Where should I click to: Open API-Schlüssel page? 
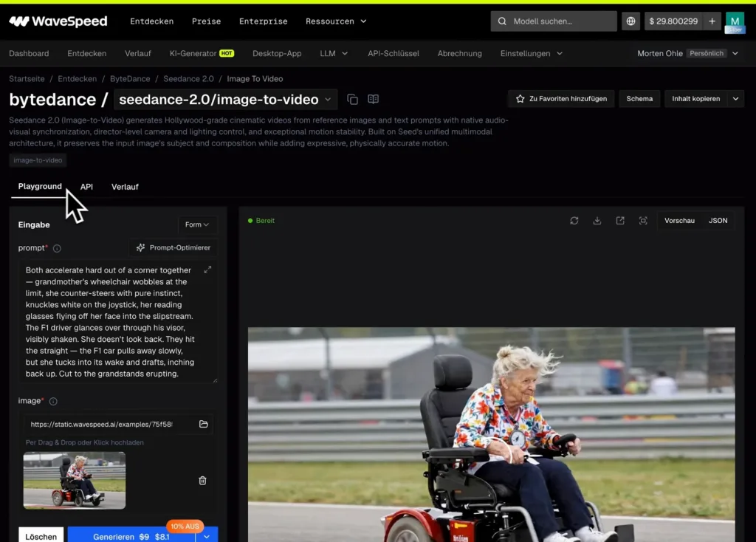pos(394,53)
